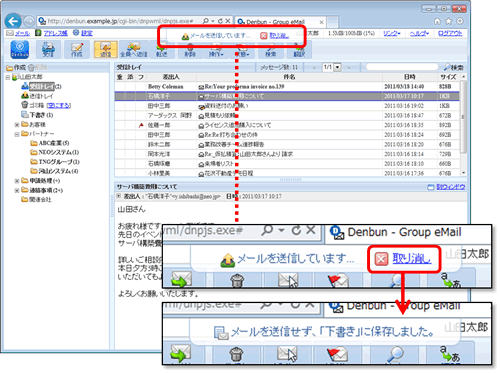Open the address bar search dropdown arrow
This screenshot has width=500, height=373.
pos(213,21)
